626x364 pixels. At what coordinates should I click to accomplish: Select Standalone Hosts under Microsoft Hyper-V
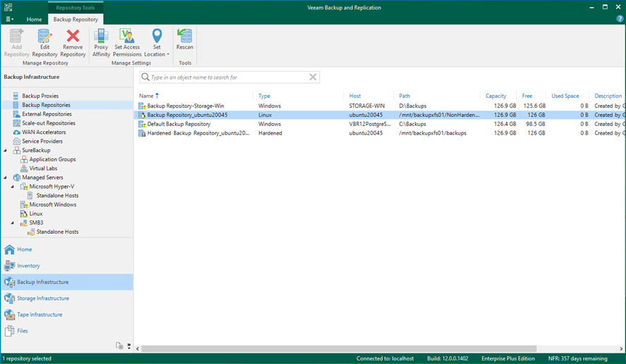58,195
